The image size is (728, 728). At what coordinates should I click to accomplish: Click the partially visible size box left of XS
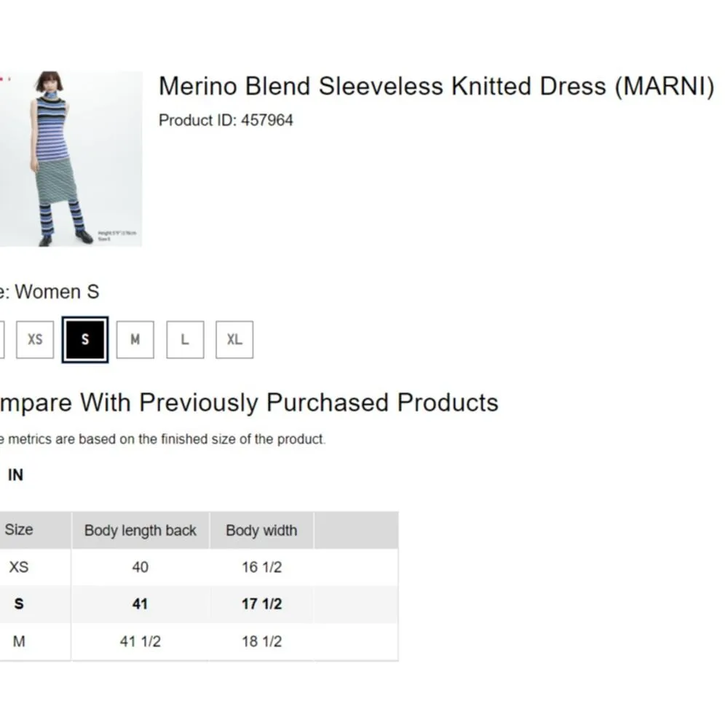pos(4,339)
